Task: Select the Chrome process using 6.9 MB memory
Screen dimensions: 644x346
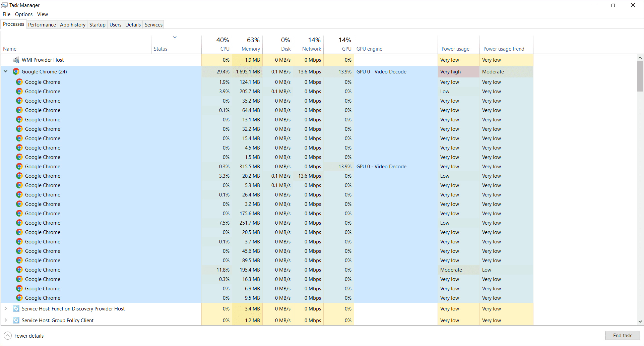Action: click(x=267, y=288)
